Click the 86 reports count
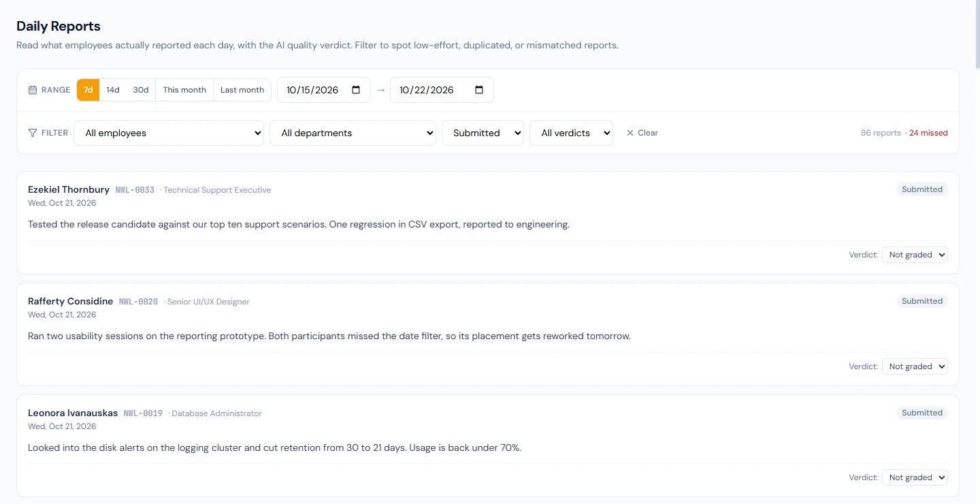The image size is (980, 504). pyautogui.click(x=881, y=133)
